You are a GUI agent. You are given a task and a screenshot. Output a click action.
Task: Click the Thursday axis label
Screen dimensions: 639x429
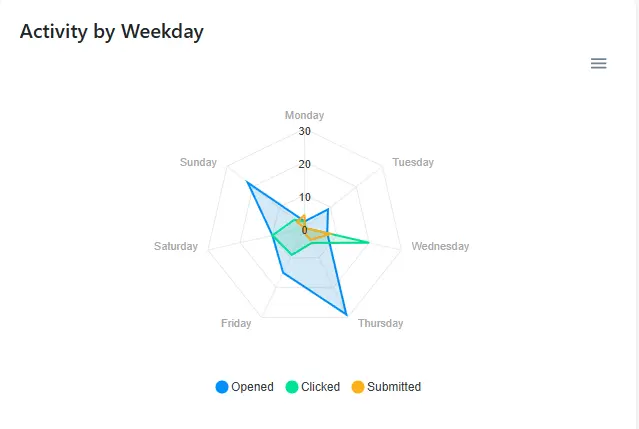[380, 323]
